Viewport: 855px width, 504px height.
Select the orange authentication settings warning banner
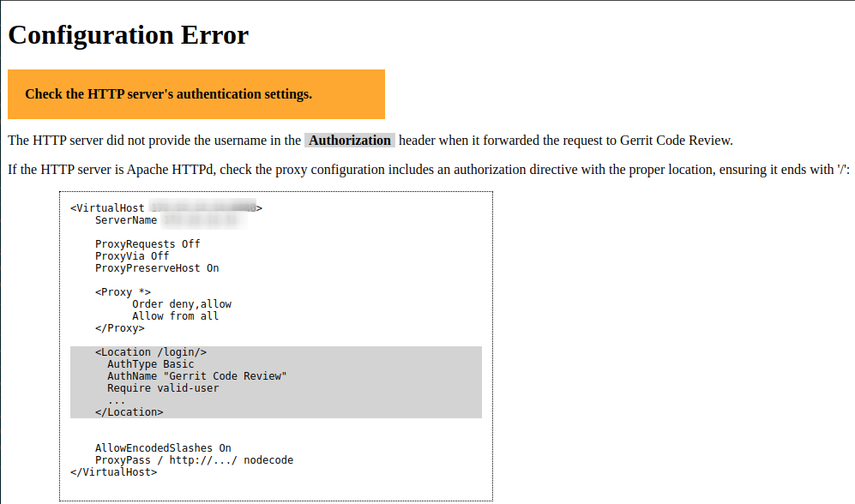(196, 93)
